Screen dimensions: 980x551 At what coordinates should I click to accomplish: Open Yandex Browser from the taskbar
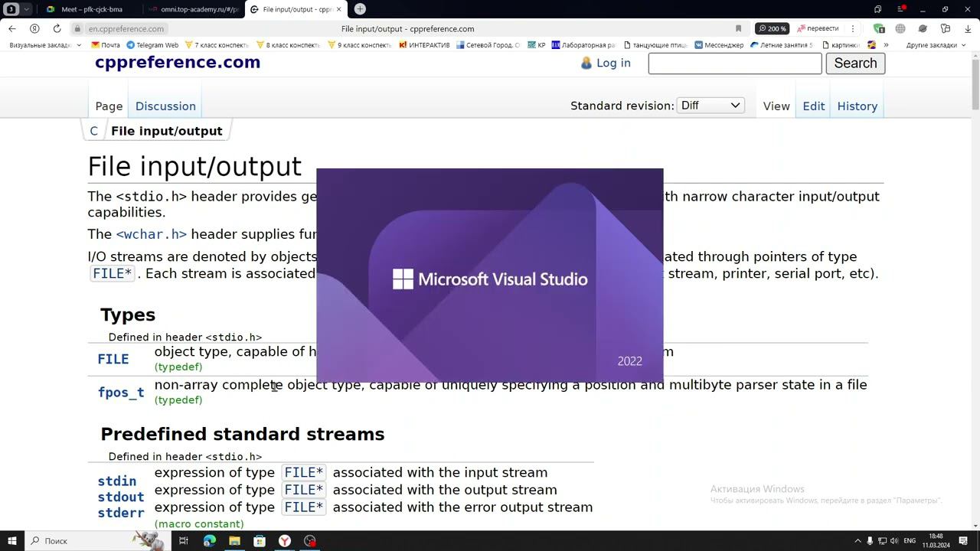[285, 541]
